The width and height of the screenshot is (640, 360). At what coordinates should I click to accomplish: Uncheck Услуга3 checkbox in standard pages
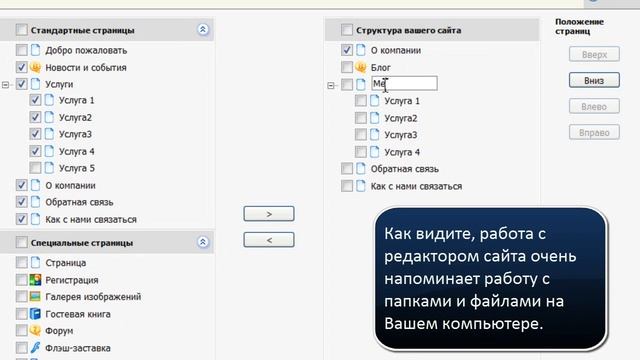[35, 134]
